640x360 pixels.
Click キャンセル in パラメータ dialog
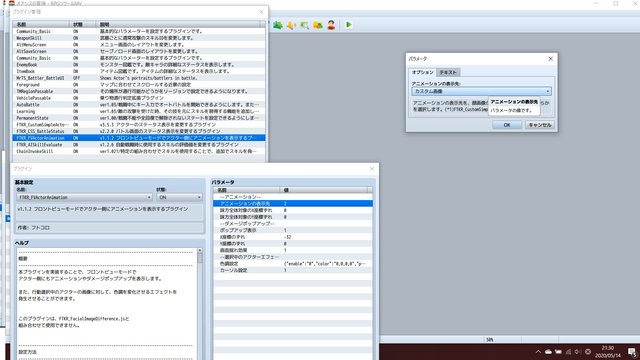point(540,125)
